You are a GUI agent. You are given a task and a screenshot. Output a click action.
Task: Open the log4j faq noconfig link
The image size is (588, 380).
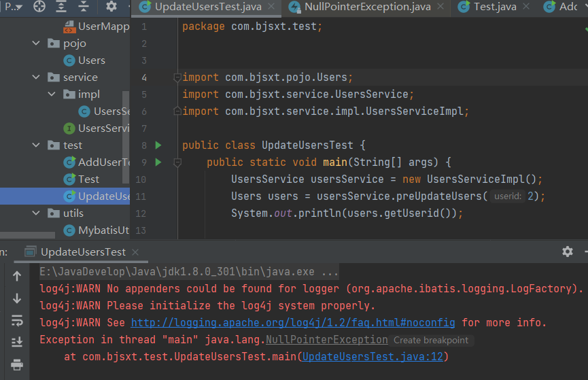292,323
